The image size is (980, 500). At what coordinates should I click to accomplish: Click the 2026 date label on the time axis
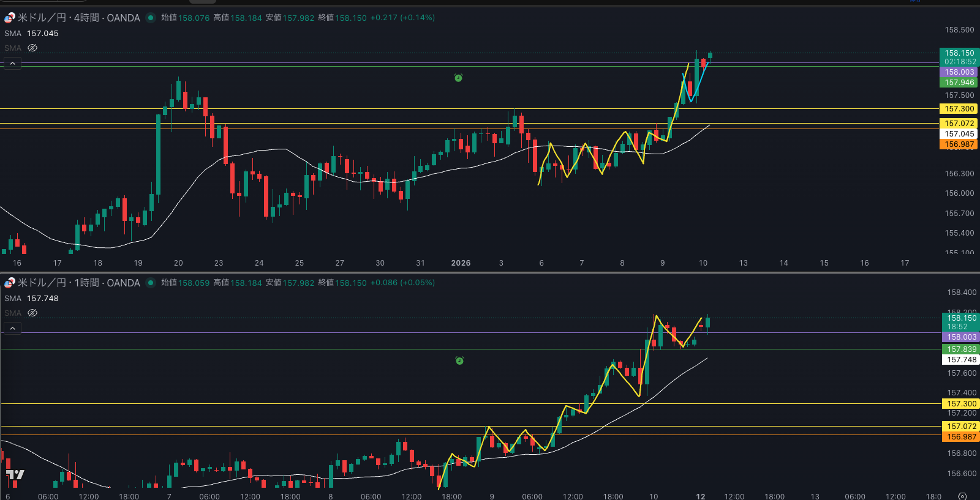click(461, 263)
